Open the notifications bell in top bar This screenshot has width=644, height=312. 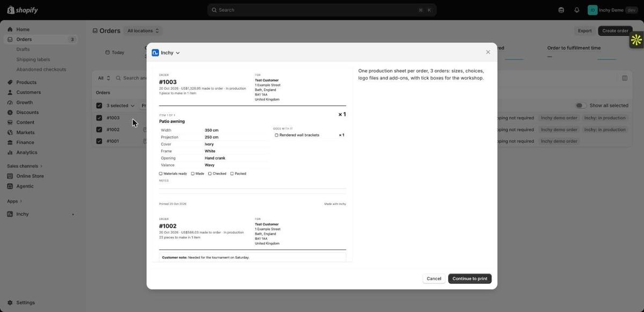pos(577,10)
